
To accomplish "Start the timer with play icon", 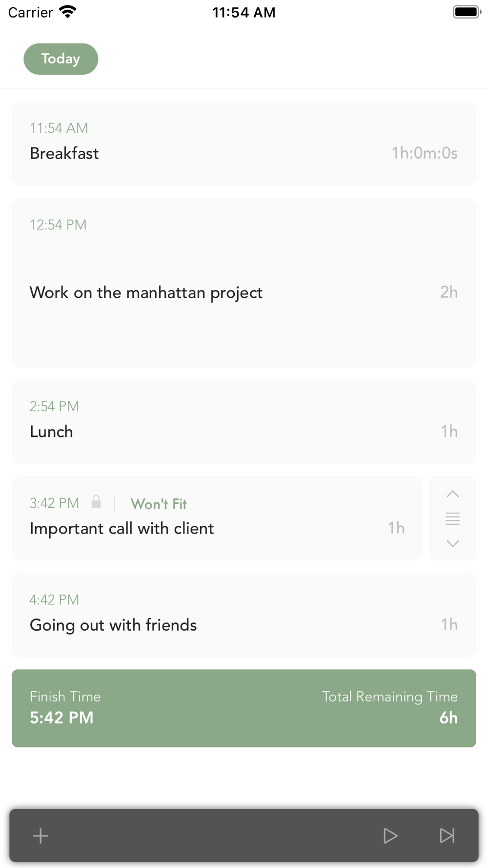I will tap(390, 836).
